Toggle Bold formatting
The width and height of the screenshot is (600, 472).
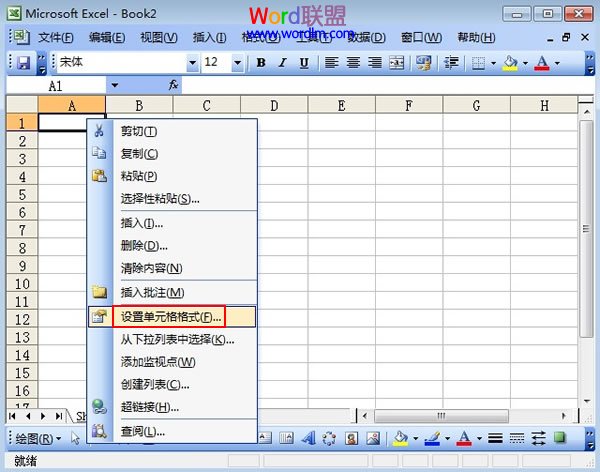tap(261, 62)
